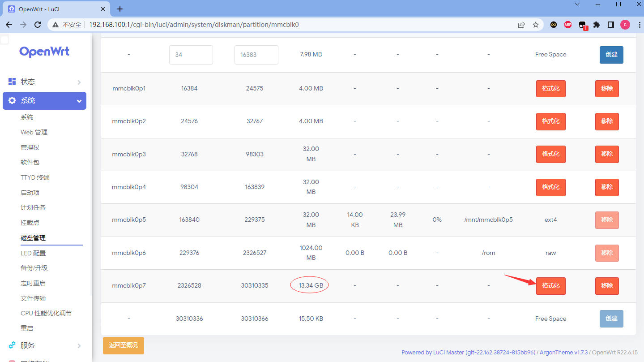Open 管理权 page
Screen dimensions: 644x362
point(30,147)
